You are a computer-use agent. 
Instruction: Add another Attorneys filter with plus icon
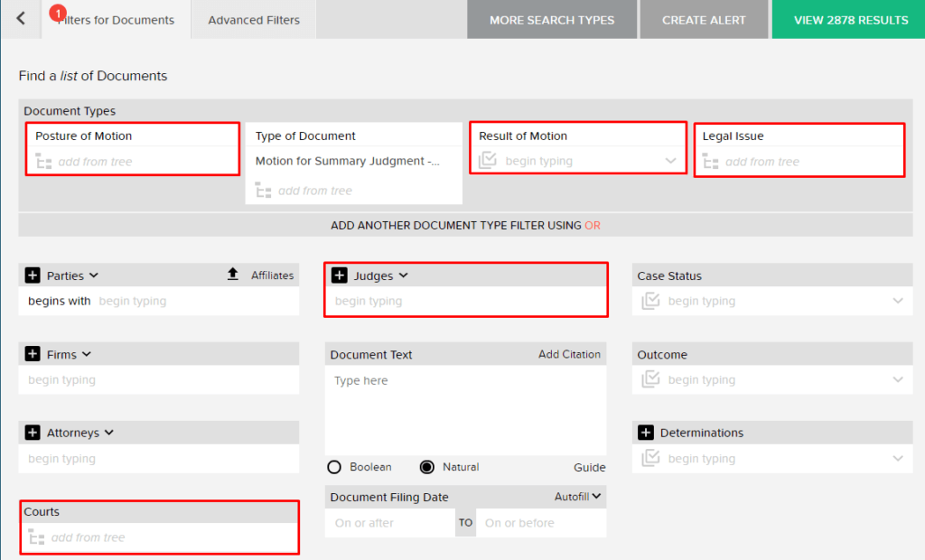(33, 432)
